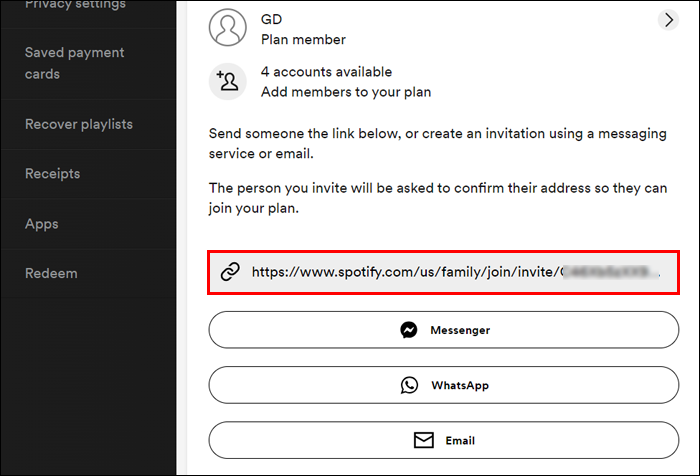The width and height of the screenshot is (700, 476).
Task: Share invitation via WhatsApp button
Action: (443, 385)
